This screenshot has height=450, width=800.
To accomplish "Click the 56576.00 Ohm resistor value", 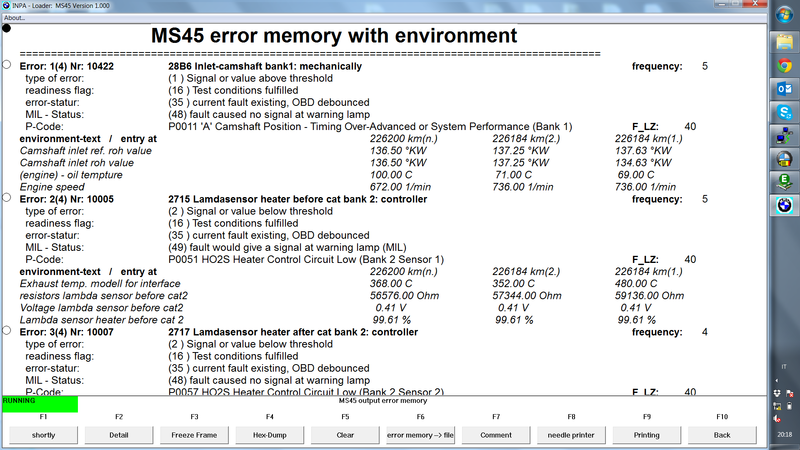I will click(405, 296).
